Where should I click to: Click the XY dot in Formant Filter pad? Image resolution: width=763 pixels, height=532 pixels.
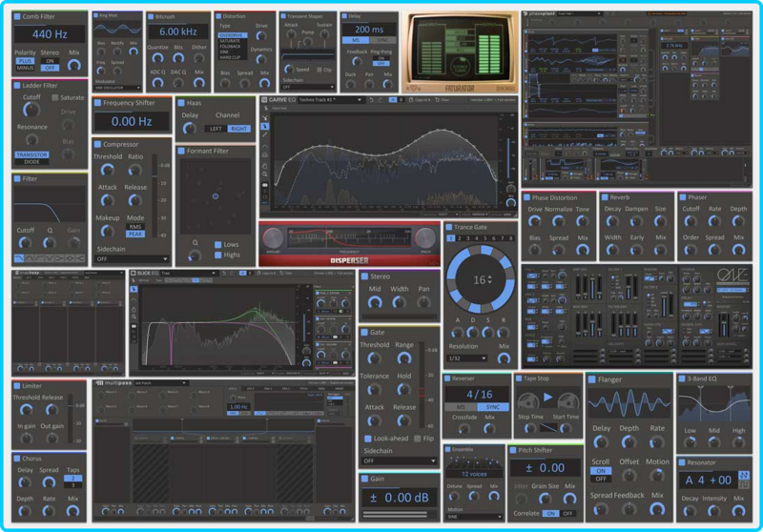[216, 196]
